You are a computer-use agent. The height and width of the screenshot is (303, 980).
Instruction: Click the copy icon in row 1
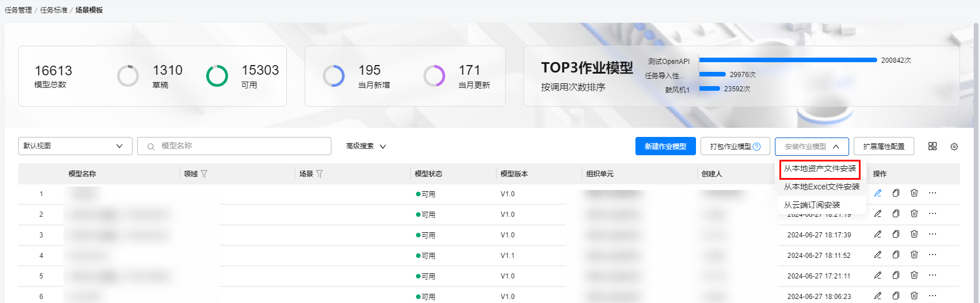tap(896, 193)
